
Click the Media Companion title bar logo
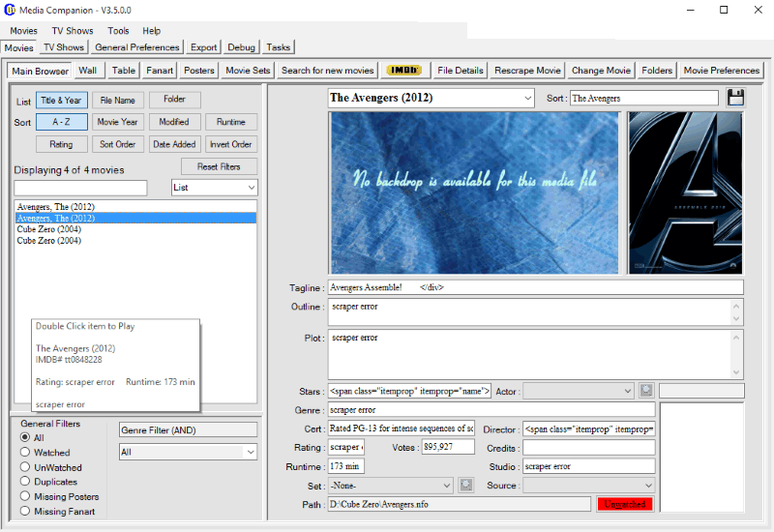tap(10, 10)
